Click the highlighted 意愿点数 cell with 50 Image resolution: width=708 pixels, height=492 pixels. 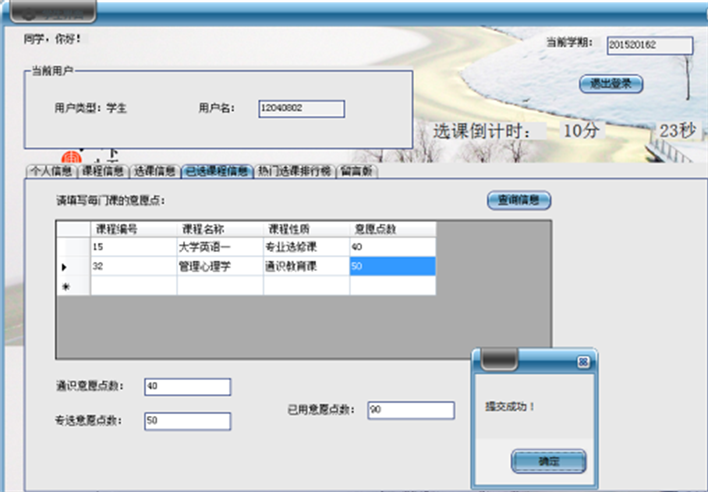[x=392, y=267]
